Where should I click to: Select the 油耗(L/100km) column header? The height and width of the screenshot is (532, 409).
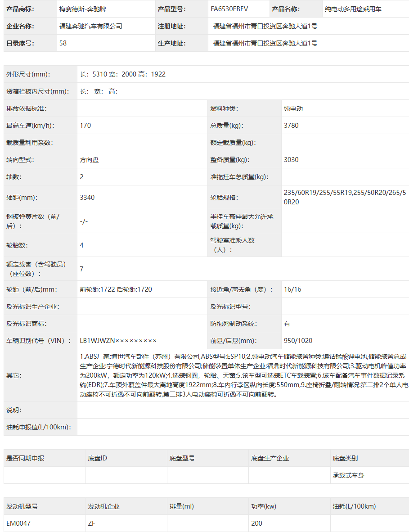(x=354, y=506)
